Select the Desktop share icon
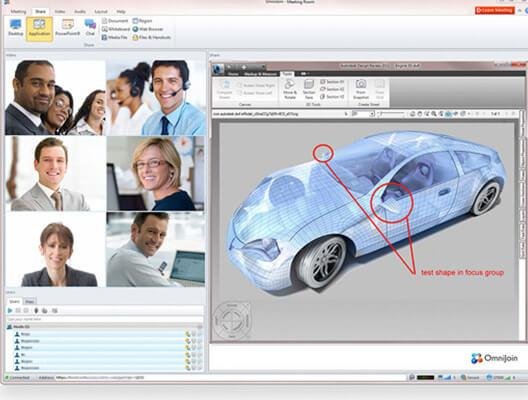Viewport: 528px width, 400px height. (15, 28)
